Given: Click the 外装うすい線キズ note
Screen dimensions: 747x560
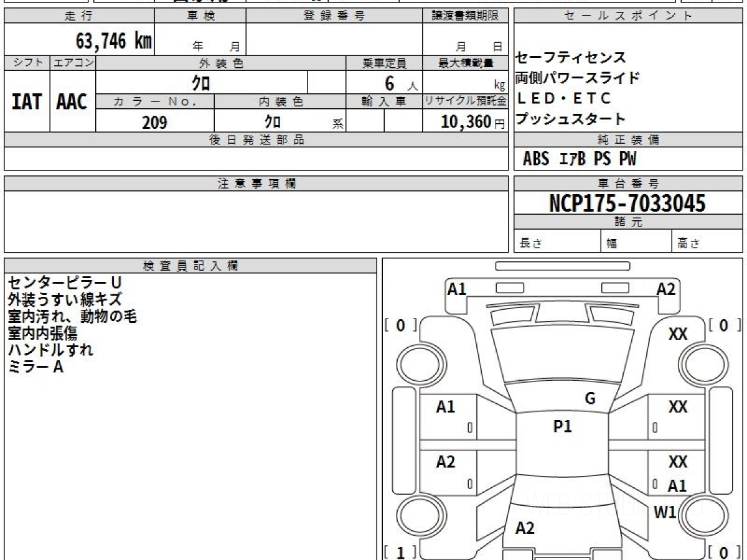Looking at the screenshot, I should click(65, 299).
